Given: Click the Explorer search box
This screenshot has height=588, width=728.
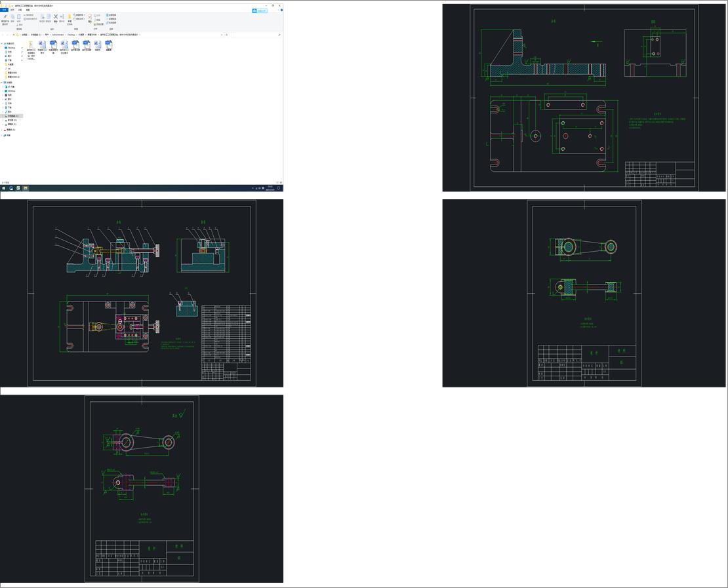Looking at the screenshot, I should tap(255, 35).
